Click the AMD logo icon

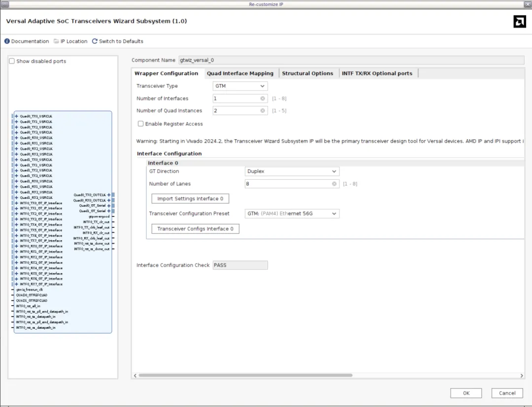click(x=520, y=22)
